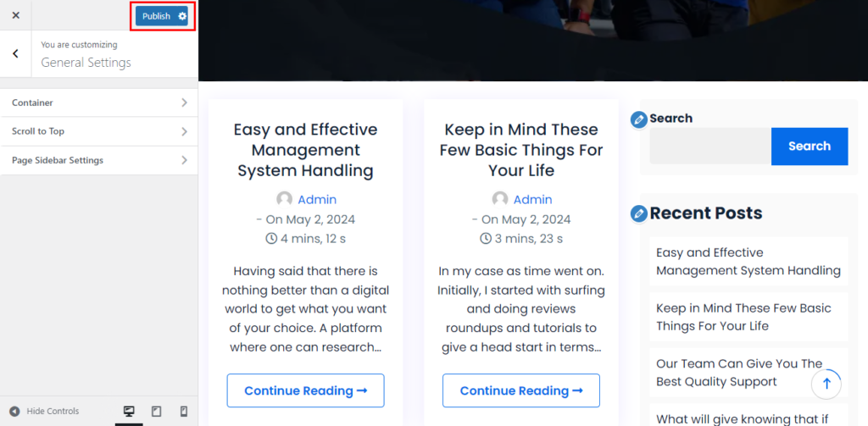This screenshot has width=868, height=426.
Task: Click the blue Search button
Action: click(809, 147)
